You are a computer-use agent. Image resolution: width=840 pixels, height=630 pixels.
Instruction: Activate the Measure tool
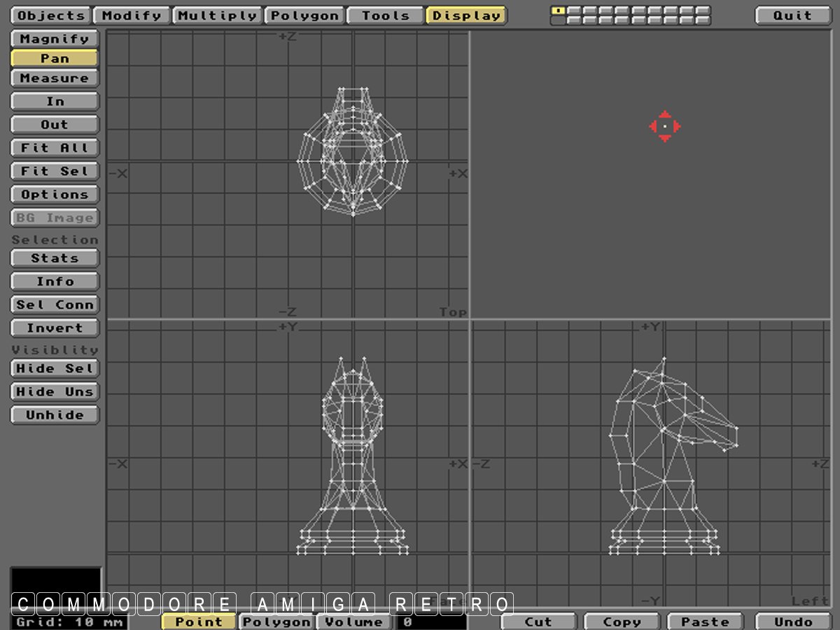pos(55,78)
